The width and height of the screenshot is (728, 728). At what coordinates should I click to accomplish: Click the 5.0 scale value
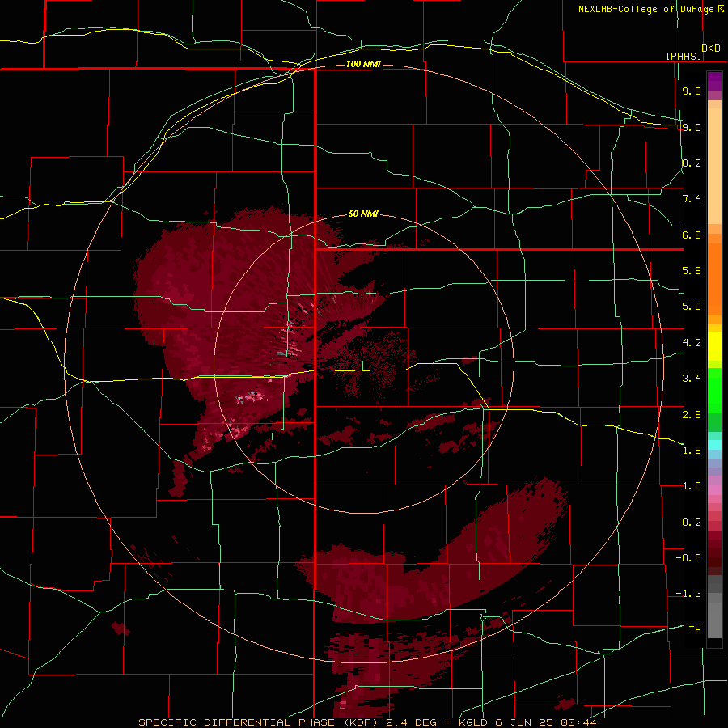pyautogui.click(x=692, y=307)
